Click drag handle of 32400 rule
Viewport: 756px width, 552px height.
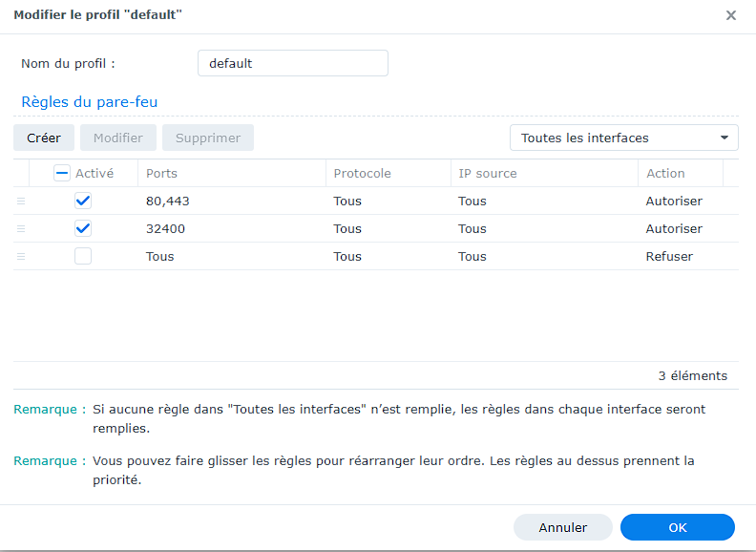[21, 229]
